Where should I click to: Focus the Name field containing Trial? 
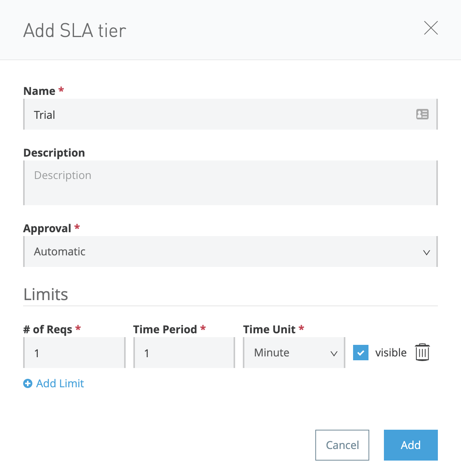(220, 115)
